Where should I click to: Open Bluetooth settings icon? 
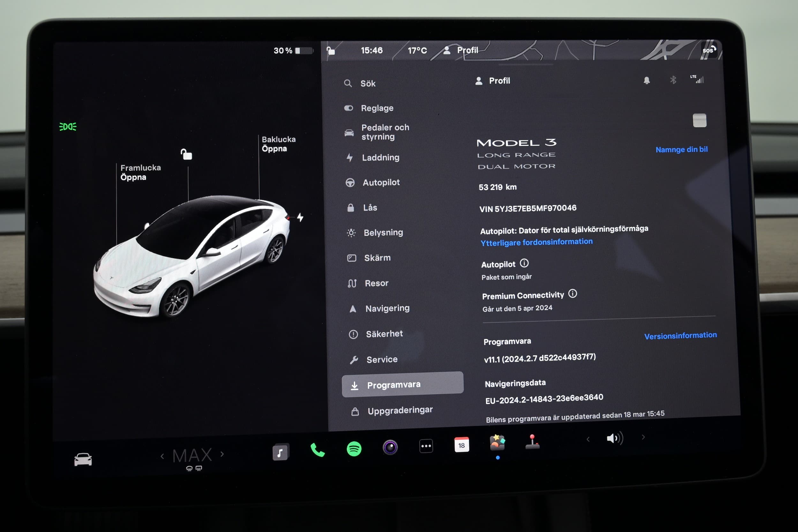click(x=673, y=80)
